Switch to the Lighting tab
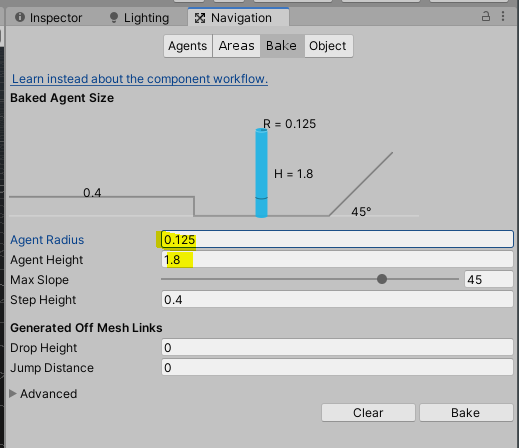 tap(139, 18)
